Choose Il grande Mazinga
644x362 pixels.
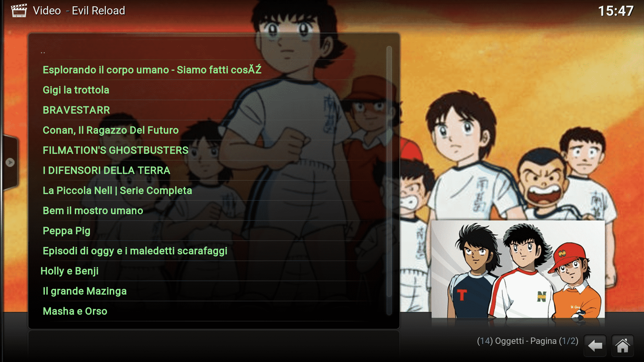[208, 291]
